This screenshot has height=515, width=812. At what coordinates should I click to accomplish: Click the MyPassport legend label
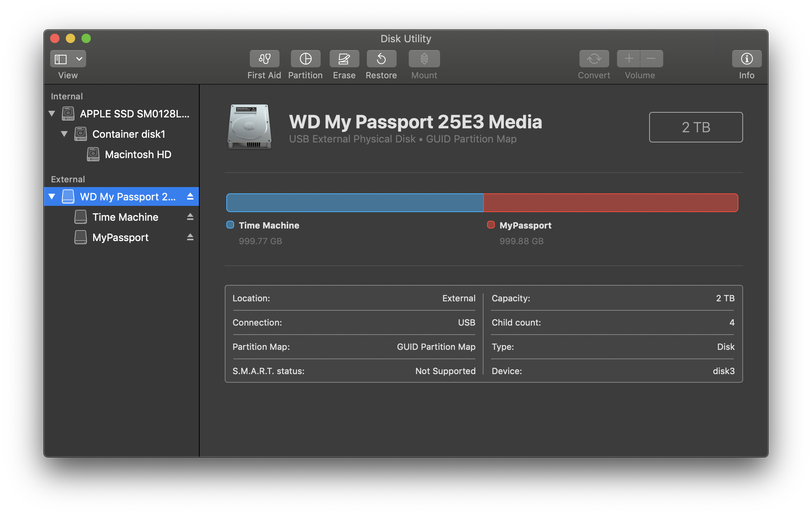tap(525, 225)
